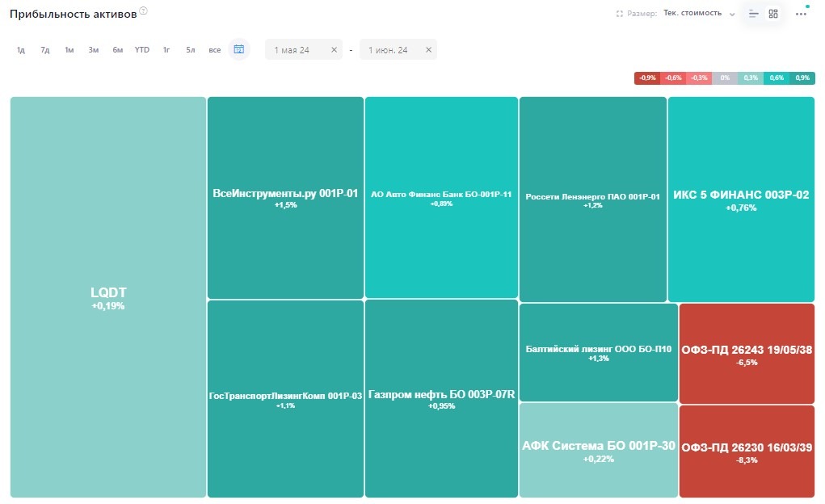Switch to treemap grid view icon
The height and width of the screenshot is (504, 825).
773,14
